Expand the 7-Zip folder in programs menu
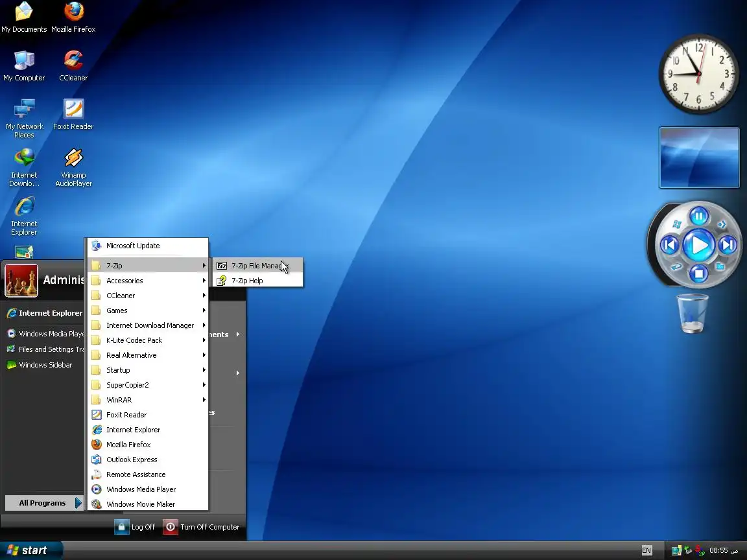Image resolution: width=747 pixels, height=560 pixels. coord(148,266)
